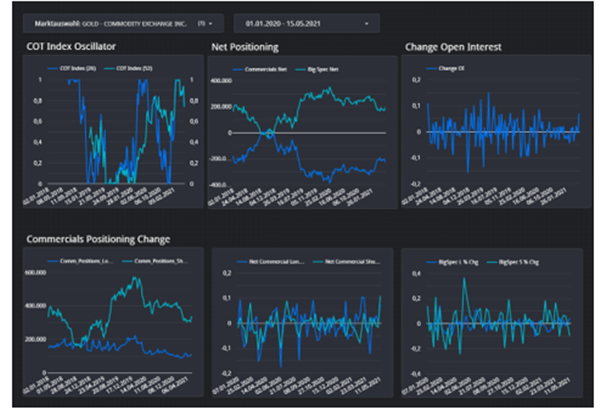Click the BigSpec % Chg chart area

492,322
